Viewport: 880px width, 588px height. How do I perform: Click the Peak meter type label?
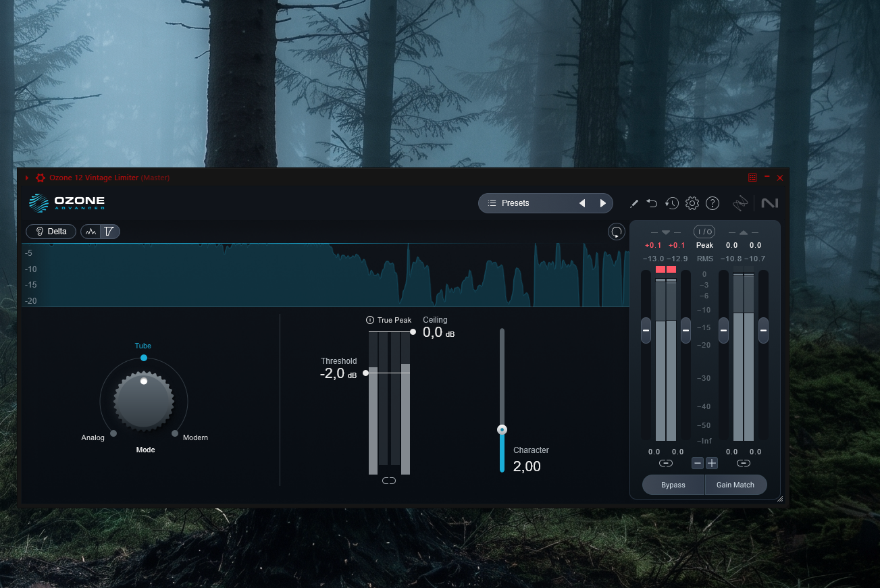click(x=704, y=246)
